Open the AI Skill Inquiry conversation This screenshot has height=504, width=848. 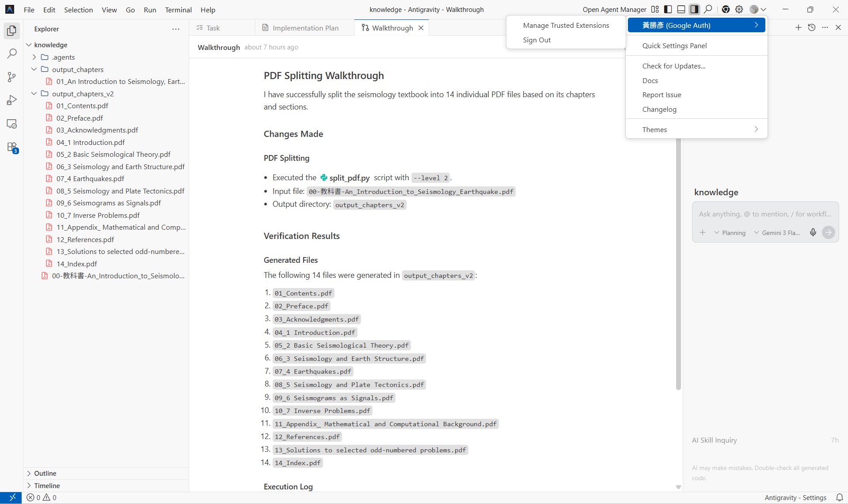[765, 440]
